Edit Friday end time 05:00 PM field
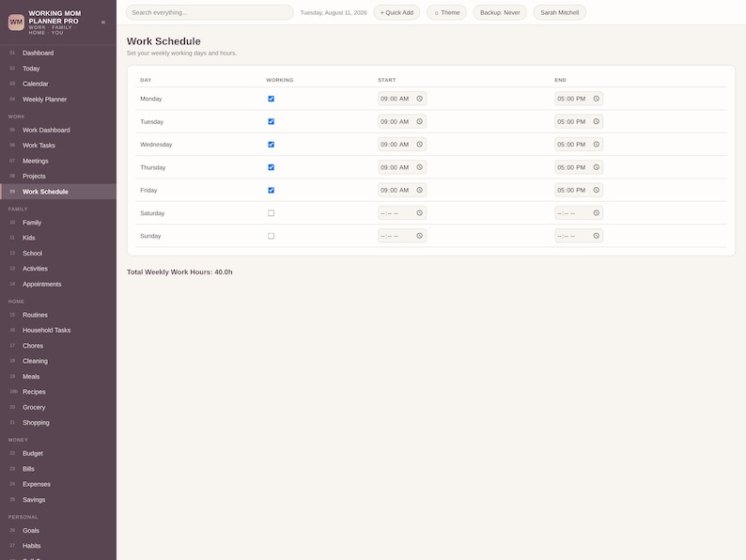This screenshot has width=746, height=560. [579, 190]
